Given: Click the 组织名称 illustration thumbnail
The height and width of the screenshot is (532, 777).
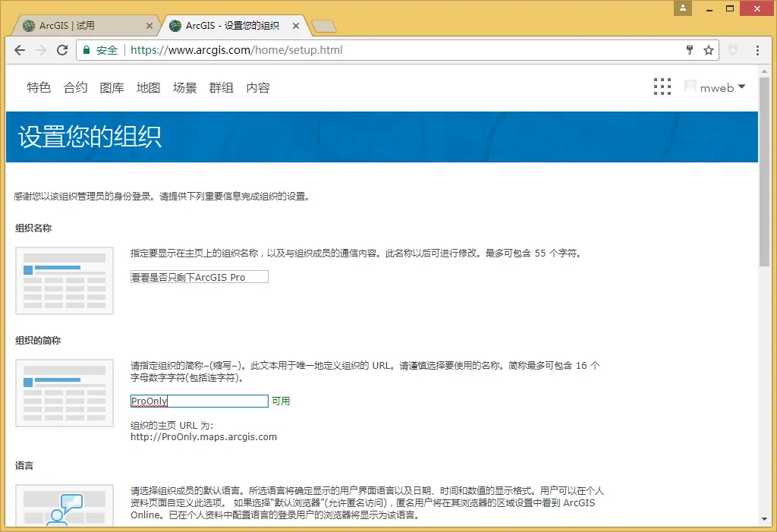Looking at the screenshot, I should click(64, 281).
